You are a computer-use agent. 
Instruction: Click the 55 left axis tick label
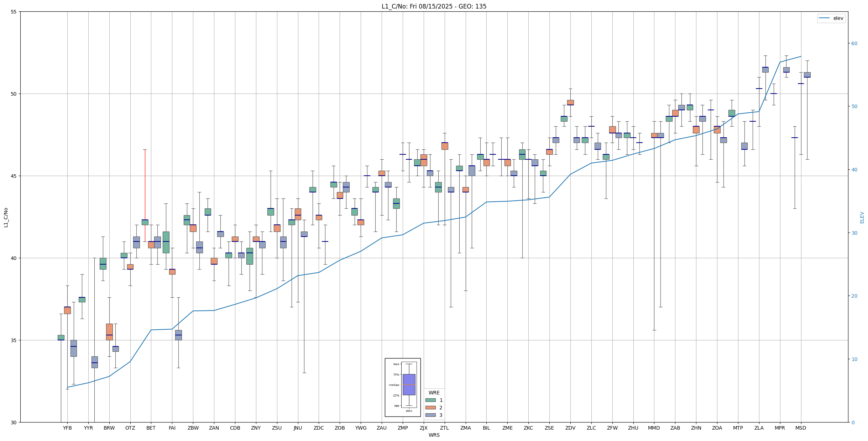point(14,12)
